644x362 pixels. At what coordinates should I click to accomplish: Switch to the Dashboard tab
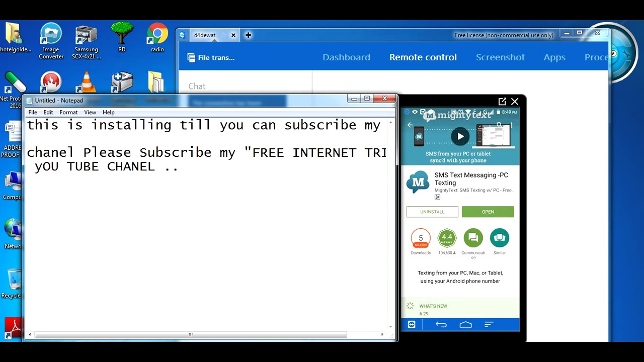346,57
